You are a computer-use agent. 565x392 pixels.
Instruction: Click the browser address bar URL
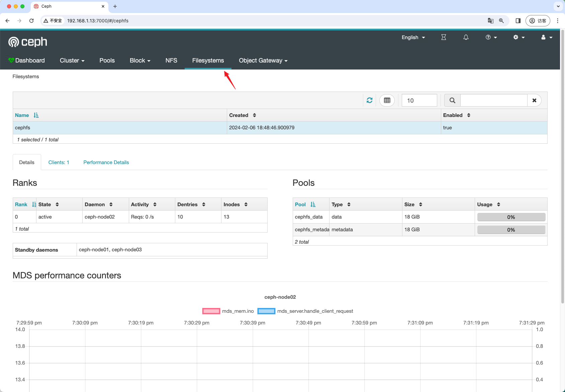click(98, 21)
